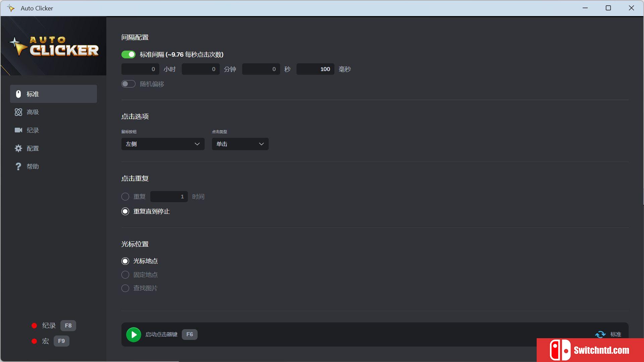Click the red dot next to 宏 F9

coord(34,341)
